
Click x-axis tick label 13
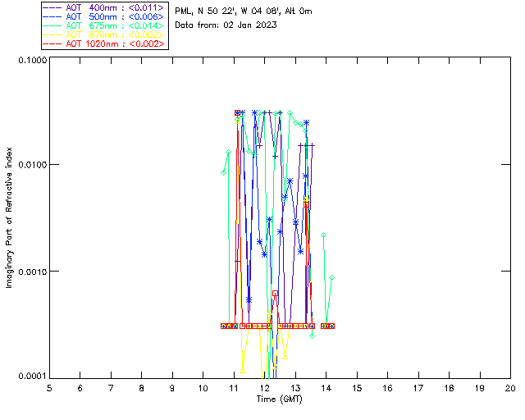click(295, 388)
